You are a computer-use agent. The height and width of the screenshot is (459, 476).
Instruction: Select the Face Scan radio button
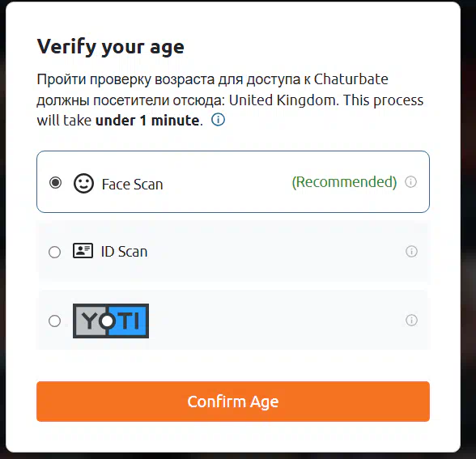point(55,183)
